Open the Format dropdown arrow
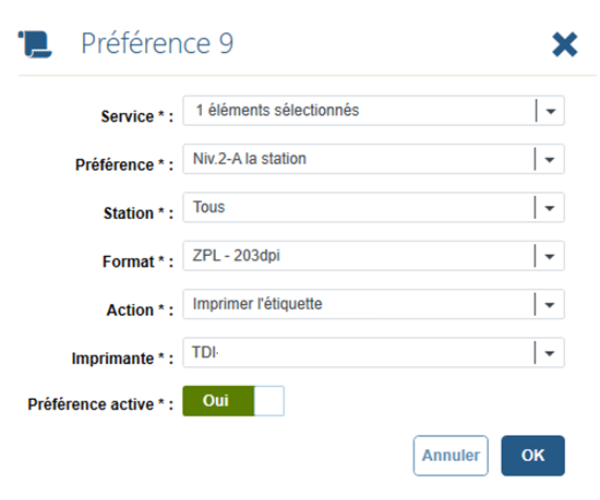600x500 pixels. pyautogui.click(x=549, y=256)
